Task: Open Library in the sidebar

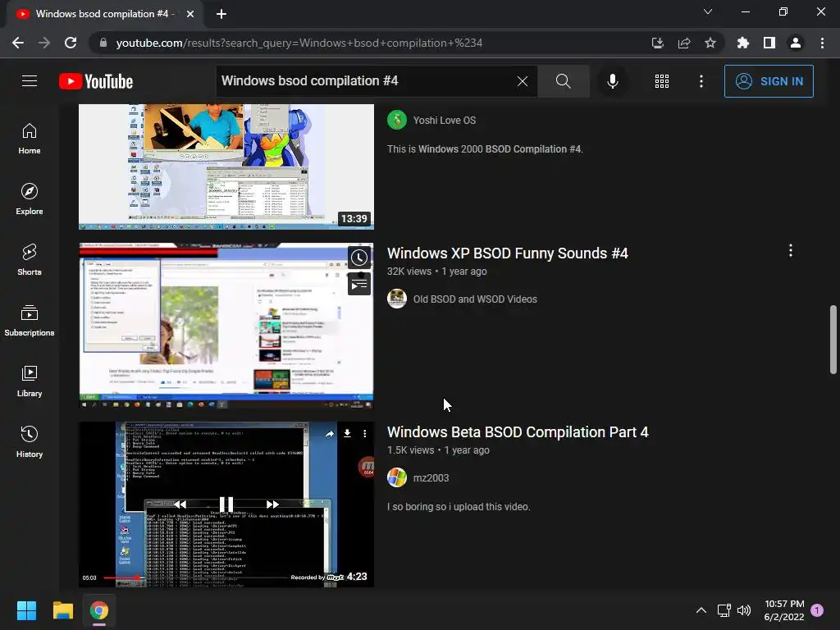Action: (30, 381)
